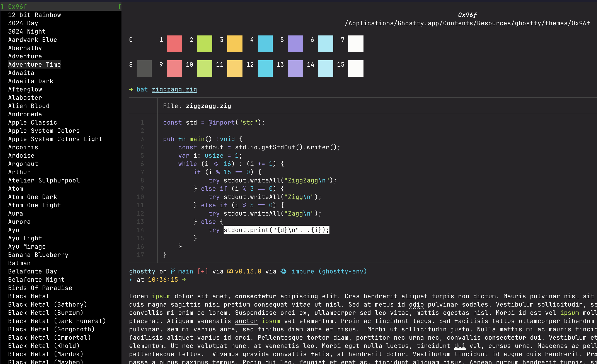This screenshot has height=364, width=597.
Task: Click the Zig lightning icon before v0.13.0
Action: [230, 271]
